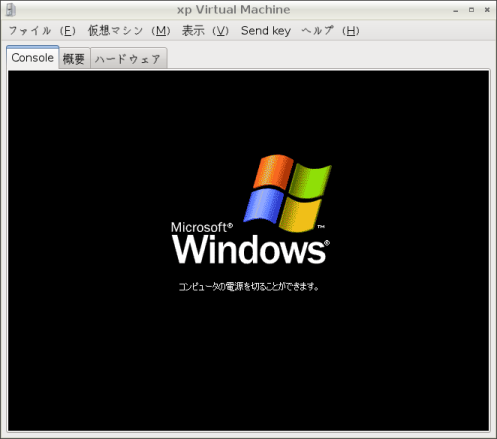Switch to the ハードウェア tab
The height and width of the screenshot is (439, 497).
pyautogui.click(x=128, y=59)
